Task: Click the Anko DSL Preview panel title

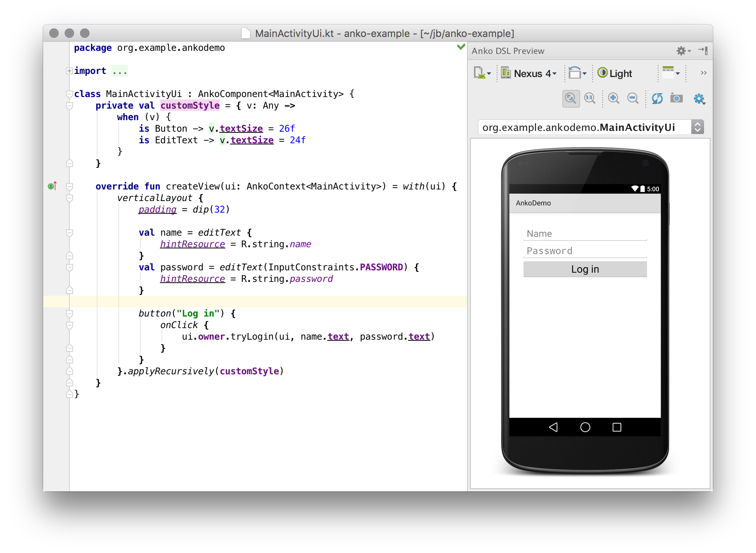Action: click(508, 51)
